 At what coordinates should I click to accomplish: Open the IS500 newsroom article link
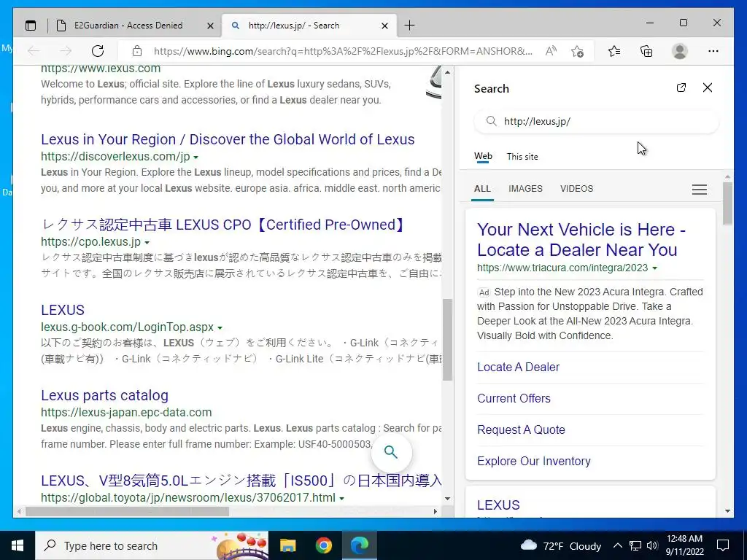[241, 481]
